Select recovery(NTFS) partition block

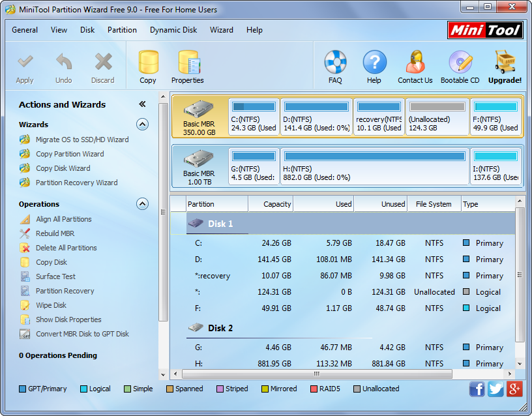click(379, 117)
